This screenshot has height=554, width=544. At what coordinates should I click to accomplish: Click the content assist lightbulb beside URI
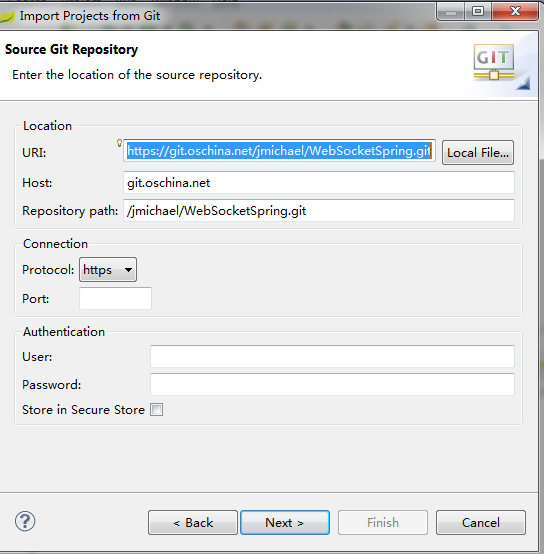point(119,143)
